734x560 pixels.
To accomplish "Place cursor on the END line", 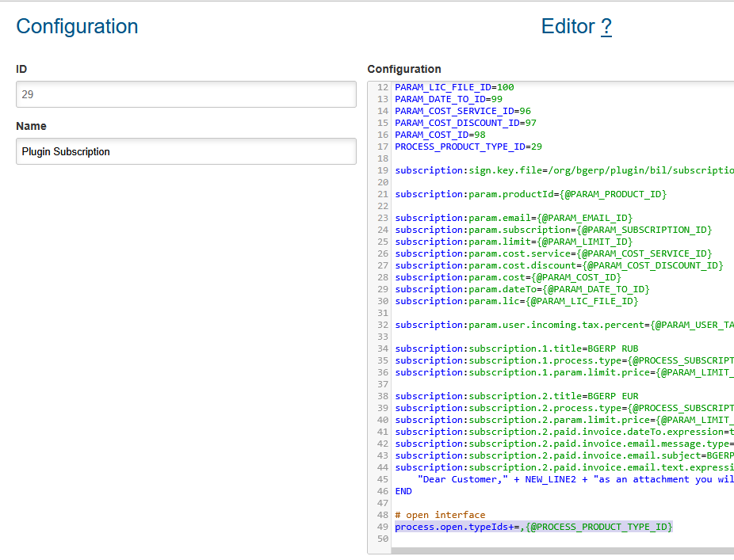I will tap(403, 491).
